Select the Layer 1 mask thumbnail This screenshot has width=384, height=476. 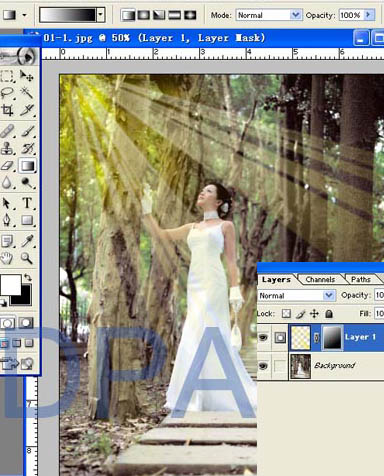point(332,338)
